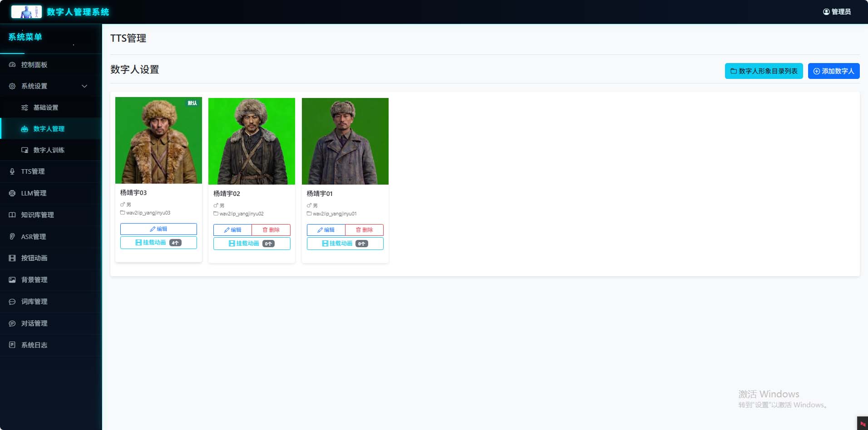
Task: Open the 管理员 user account menu
Action: click(x=837, y=12)
